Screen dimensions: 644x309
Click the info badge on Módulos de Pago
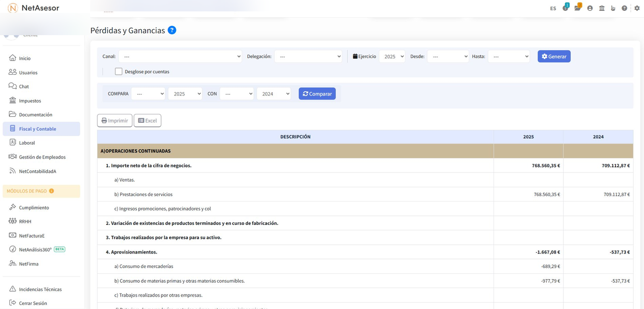52,191
